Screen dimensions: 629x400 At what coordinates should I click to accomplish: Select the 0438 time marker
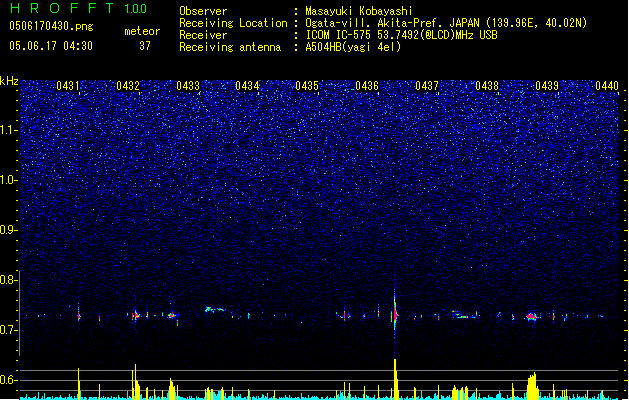click(487, 86)
